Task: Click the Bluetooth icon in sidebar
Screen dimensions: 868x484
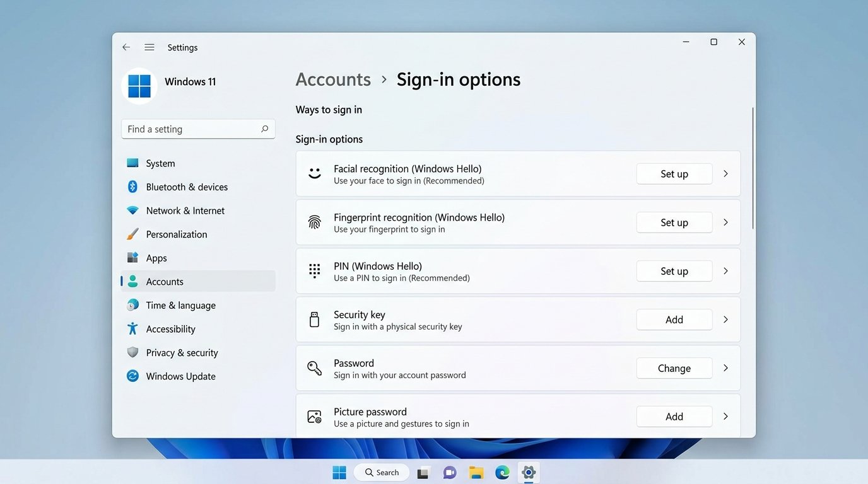Action: pyautogui.click(x=132, y=187)
